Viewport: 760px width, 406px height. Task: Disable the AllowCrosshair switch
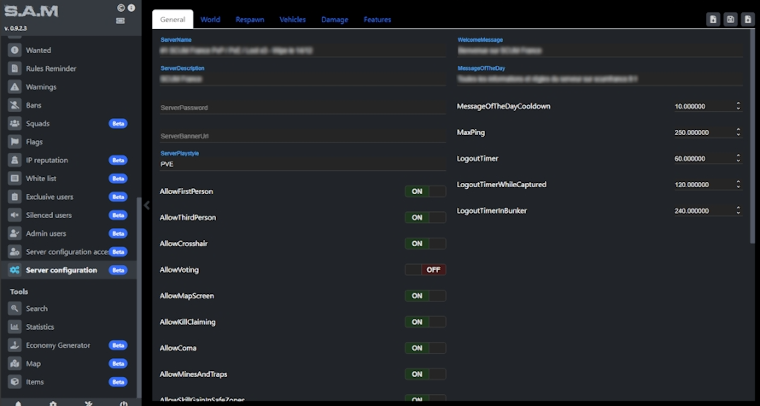pyautogui.click(x=425, y=244)
